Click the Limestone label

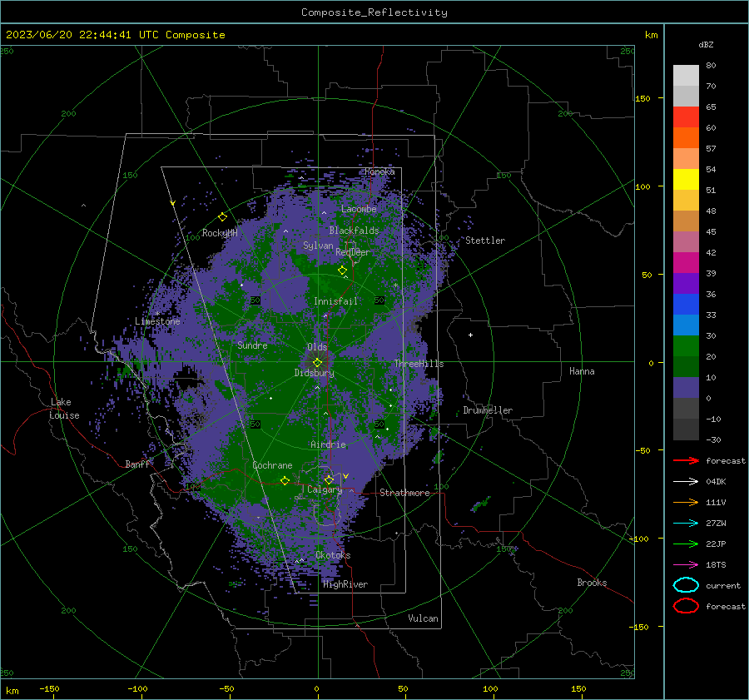coord(157,321)
